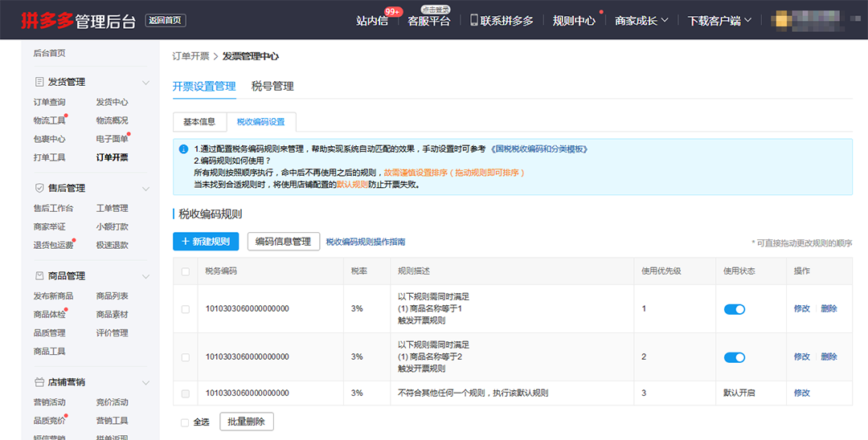Open 退货包运费 in sidebar
This screenshot has height=440, width=868.
point(53,246)
